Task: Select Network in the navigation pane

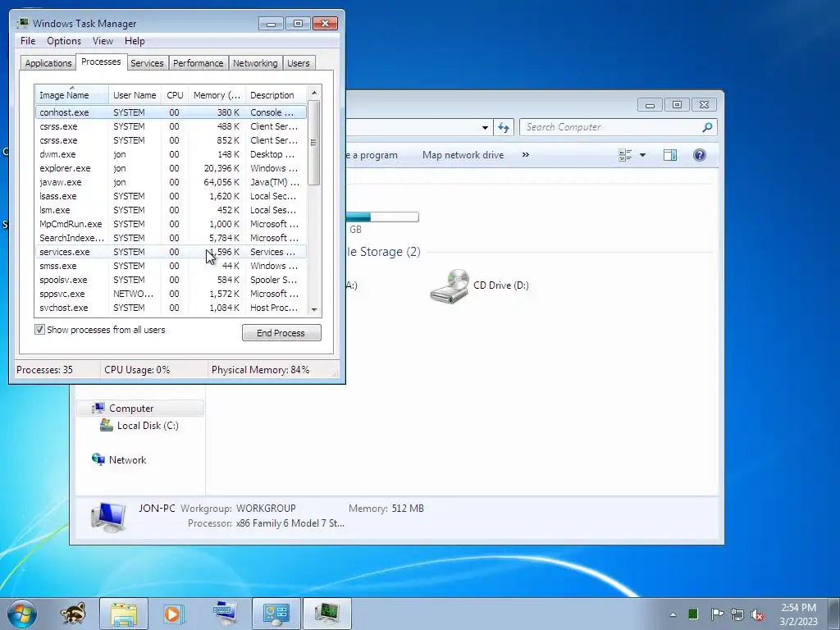Action: pos(127,459)
